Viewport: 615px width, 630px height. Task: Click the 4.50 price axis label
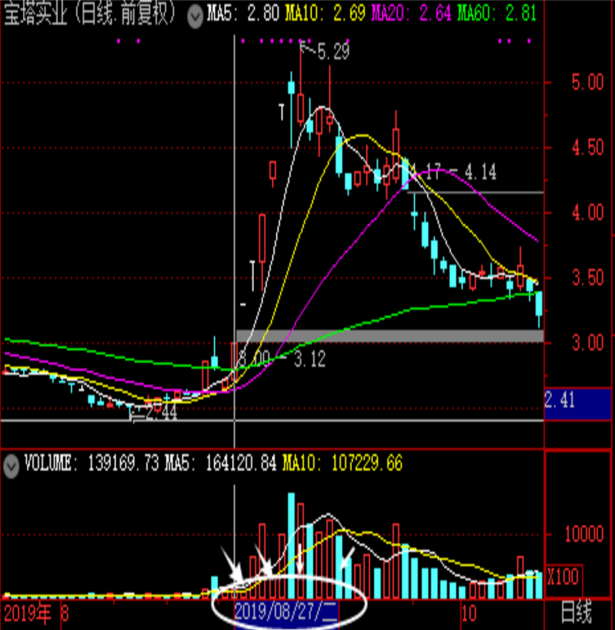tap(587, 148)
